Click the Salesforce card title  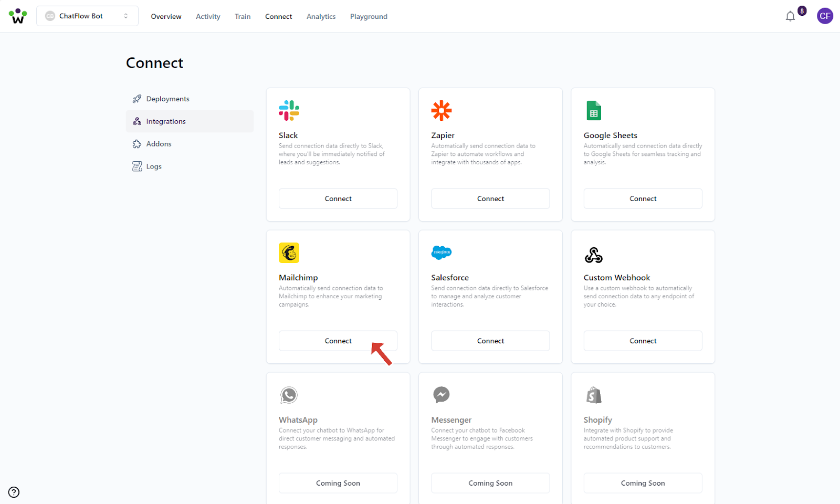click(x=450, y=278)
